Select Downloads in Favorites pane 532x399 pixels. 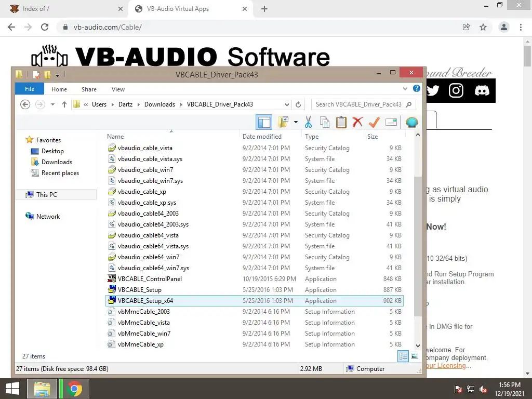[x=57, y=162]
